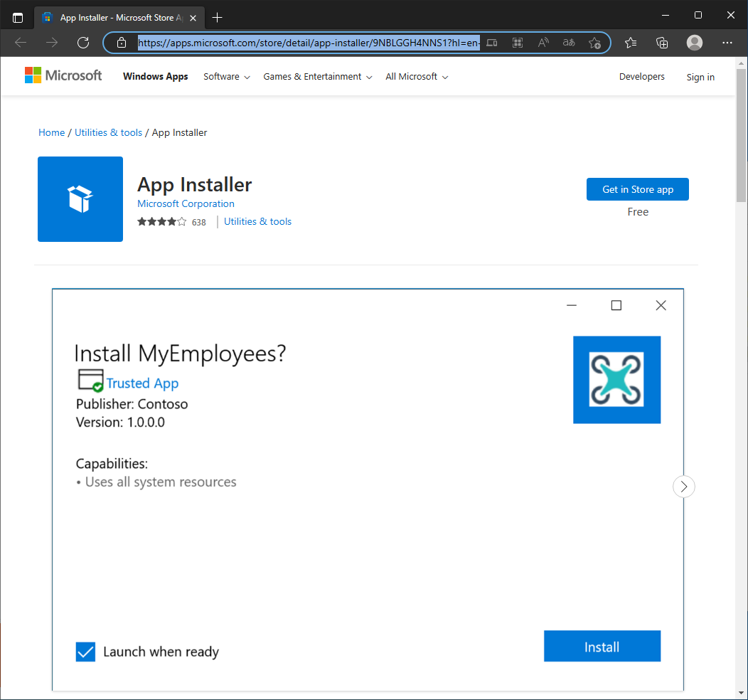Open Collections panel
The image size is (748, 700).
pyautogui.click(x=662, y=43)
